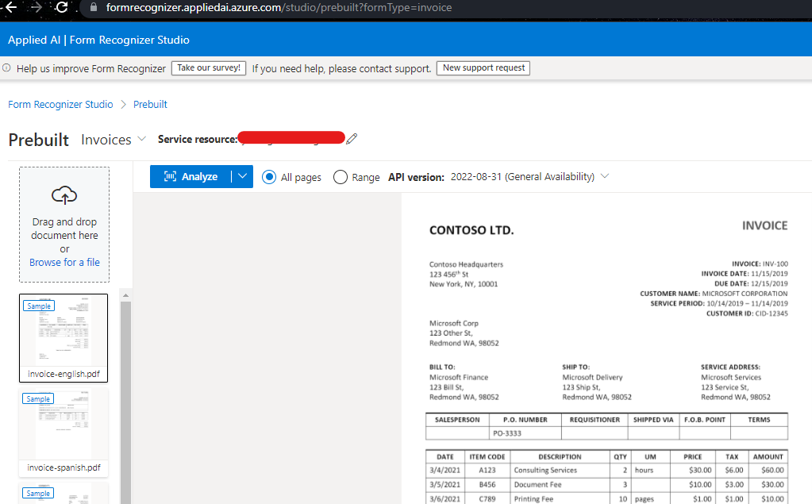Viewport: 812px width, 504px height.
Task: Click the MICROSOFT CORPORATION customer name
Action: (x=745, y=294)
